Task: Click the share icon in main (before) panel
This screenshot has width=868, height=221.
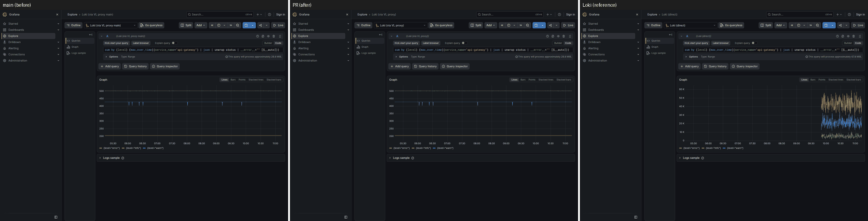Action: tap(260, 25)
